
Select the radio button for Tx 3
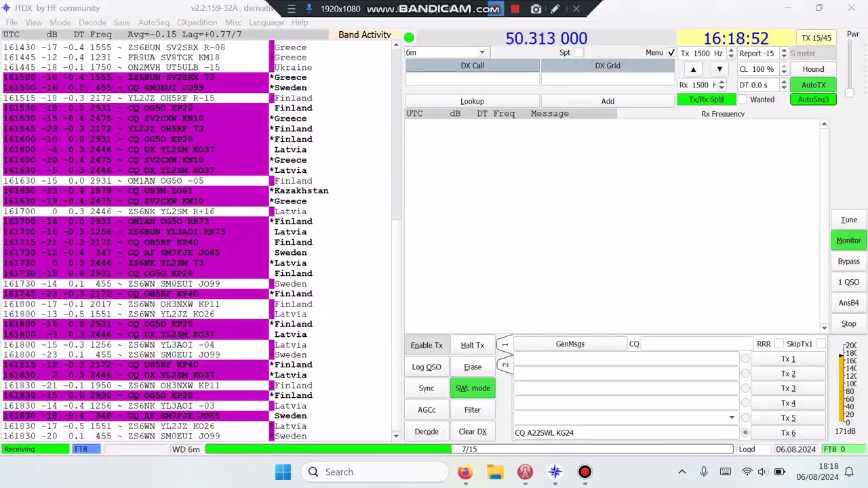click(745, 388)
